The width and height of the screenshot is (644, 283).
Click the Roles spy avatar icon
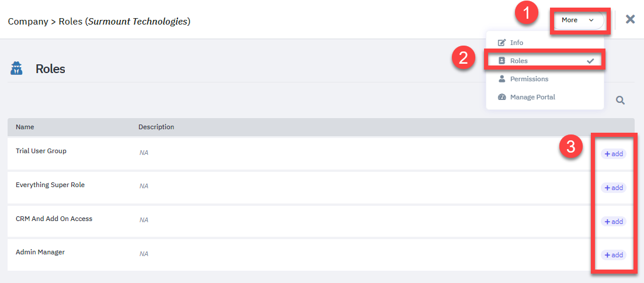tap(16, 68)
